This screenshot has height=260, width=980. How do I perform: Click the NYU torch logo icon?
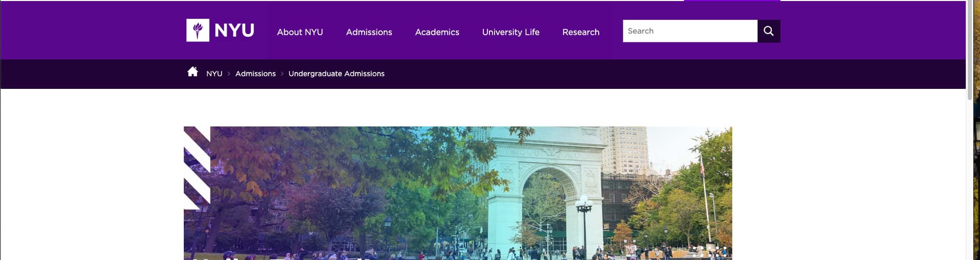(x=198, y=31)
